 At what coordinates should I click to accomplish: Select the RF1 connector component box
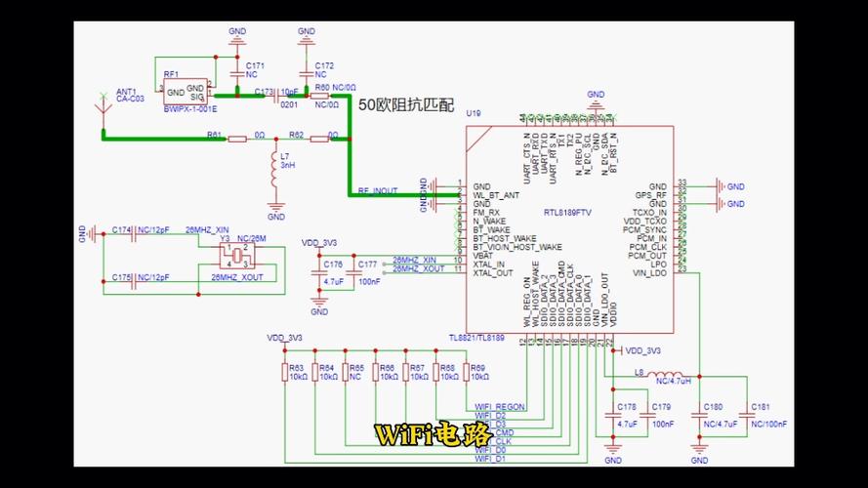(x=186, y=92)
